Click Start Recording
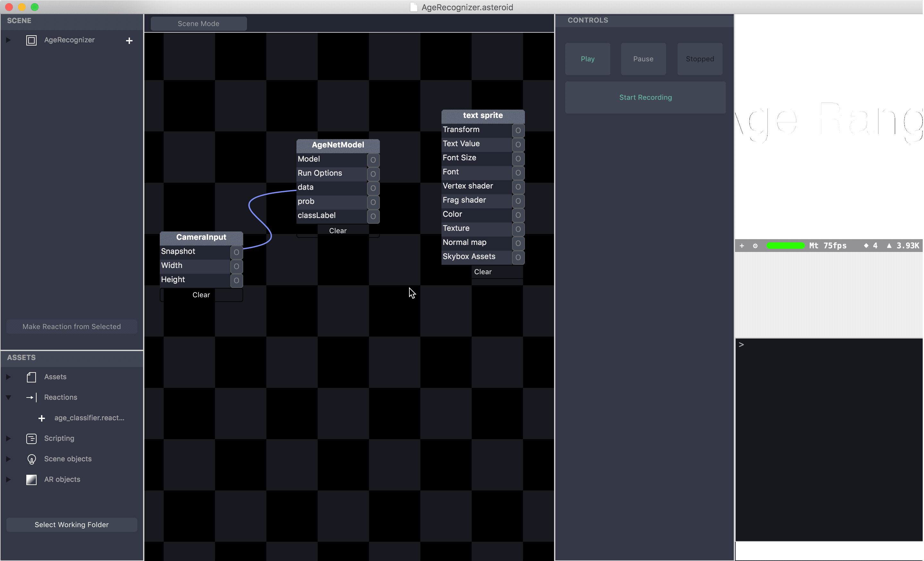This screenshot has height=561, width=924. (x=645, y=97)
